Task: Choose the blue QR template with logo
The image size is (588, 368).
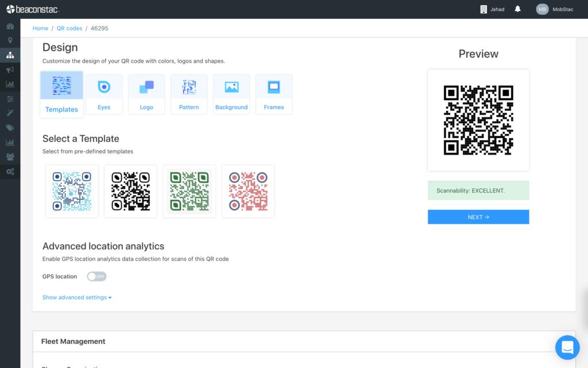Action: point(72,191)
